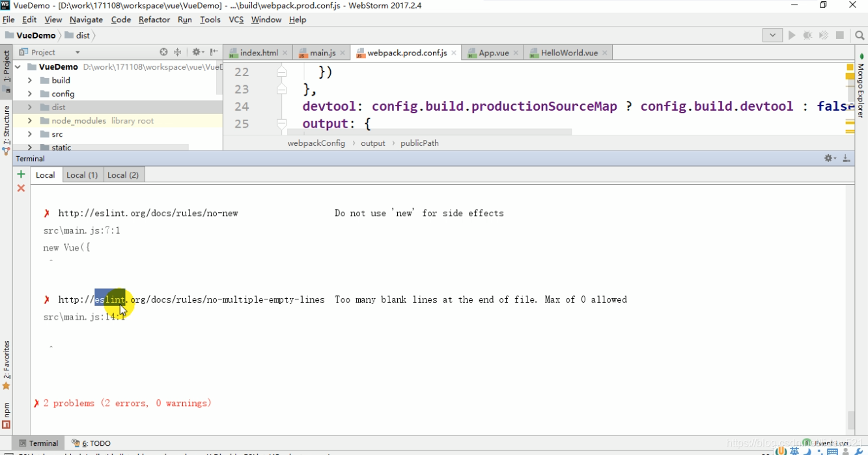The height and width of the screenshot is (455, 868).
Task: Click the Run play icon
Action: [x=792, y=35]
